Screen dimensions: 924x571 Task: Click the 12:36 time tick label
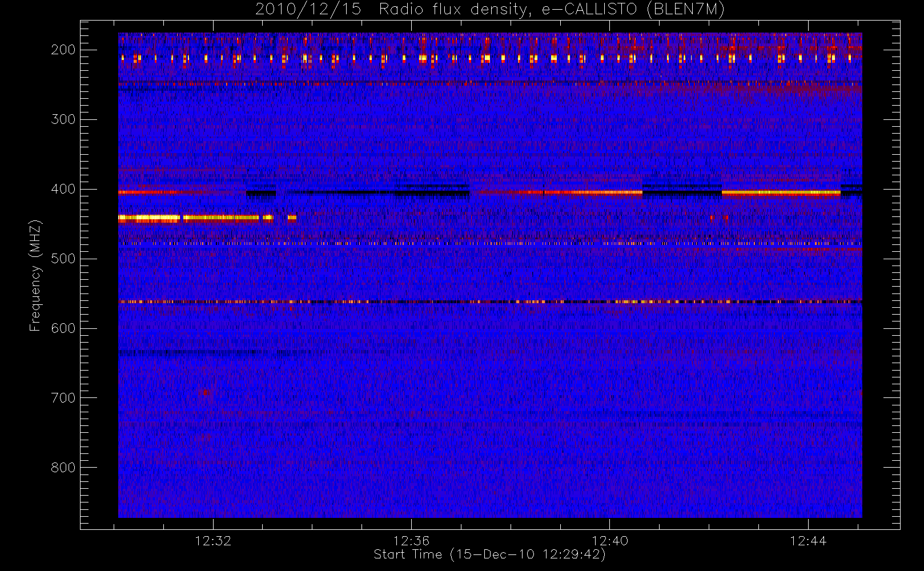click(x=411, y=541)
